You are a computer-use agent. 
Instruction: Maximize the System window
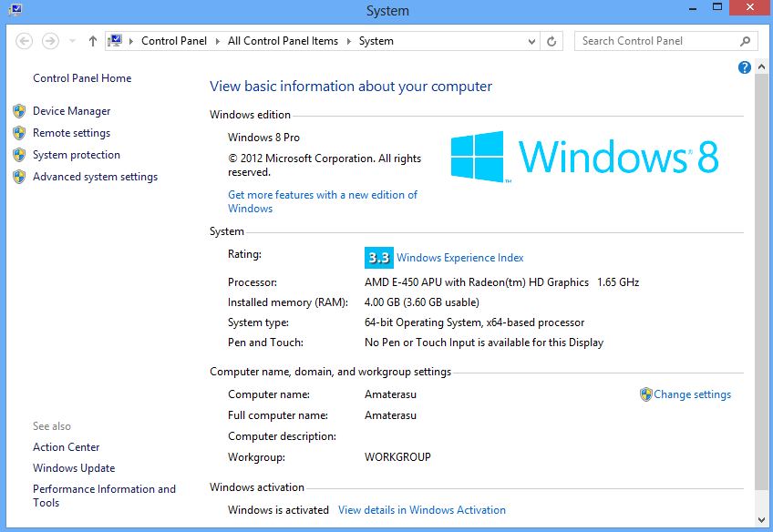[717, 7]
